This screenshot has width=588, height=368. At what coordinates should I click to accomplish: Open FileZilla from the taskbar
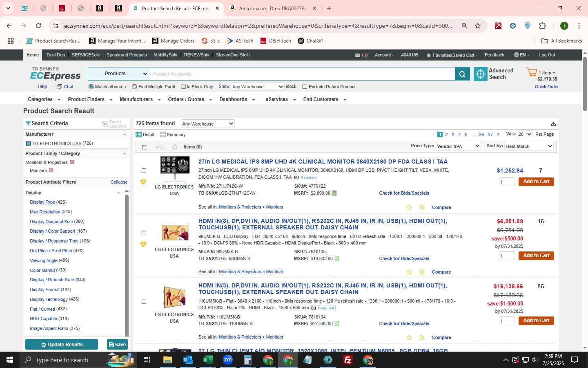tap(348, 360)
